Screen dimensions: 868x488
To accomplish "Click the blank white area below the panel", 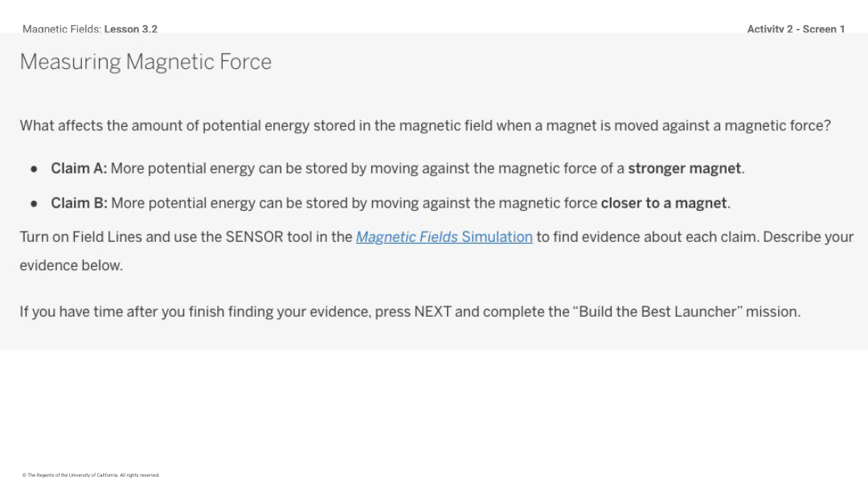I will tap(434, 410).
